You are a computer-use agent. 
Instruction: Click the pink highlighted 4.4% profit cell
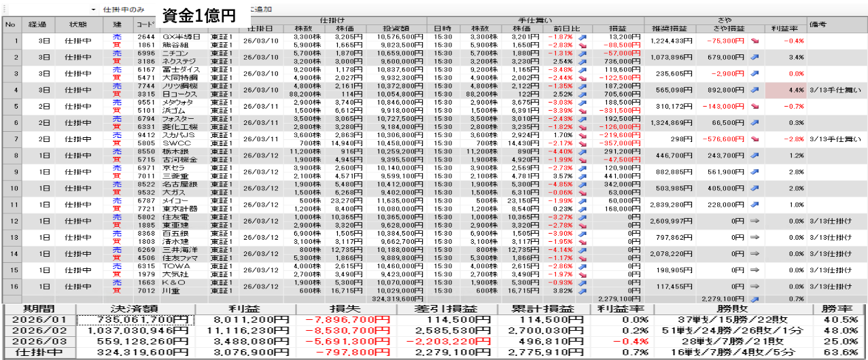(x=785, y=90)
